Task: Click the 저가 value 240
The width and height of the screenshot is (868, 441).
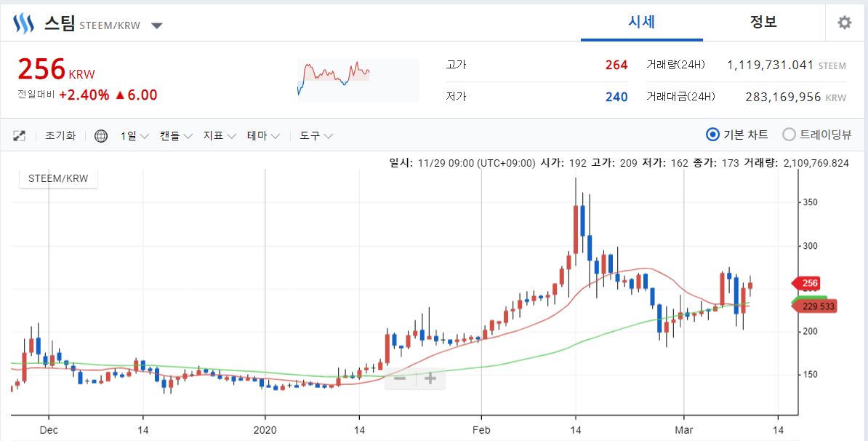Action: [x=616, y=97]
